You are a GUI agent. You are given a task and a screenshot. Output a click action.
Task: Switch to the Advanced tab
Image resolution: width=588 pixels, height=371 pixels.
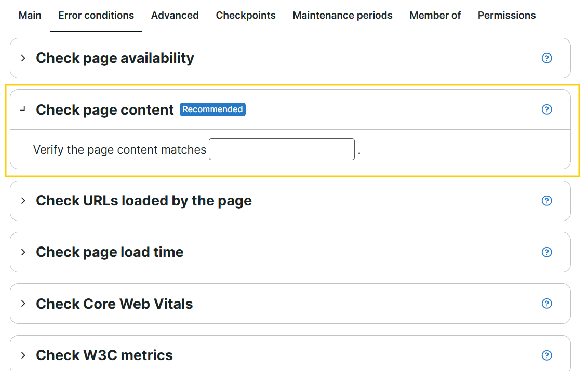[175, 16]
